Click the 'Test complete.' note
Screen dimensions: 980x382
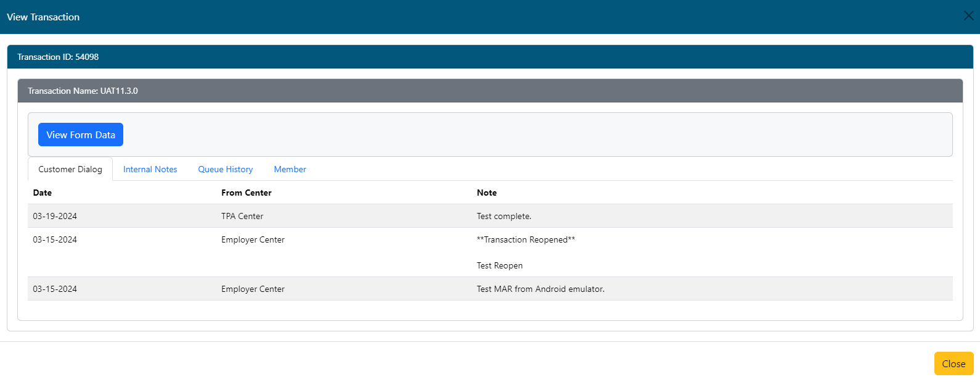click(504, 216)
